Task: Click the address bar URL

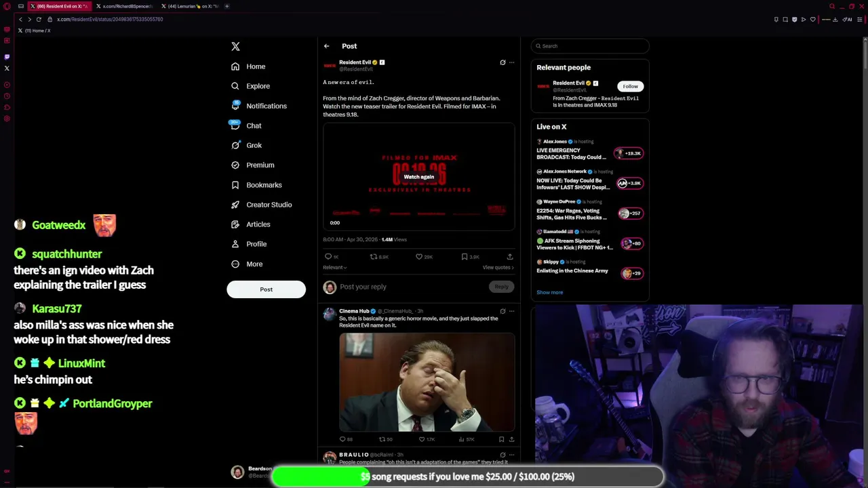Action: 110,19
